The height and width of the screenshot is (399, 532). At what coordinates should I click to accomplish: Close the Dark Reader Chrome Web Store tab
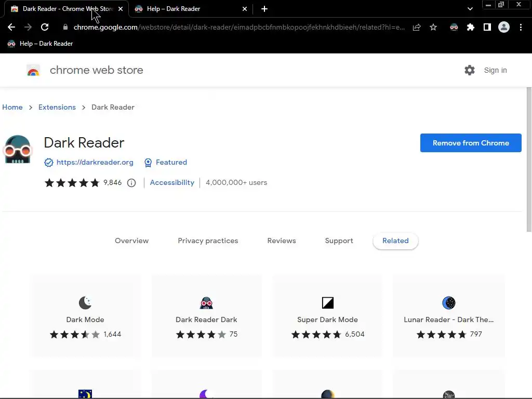(x=121, y=9)
